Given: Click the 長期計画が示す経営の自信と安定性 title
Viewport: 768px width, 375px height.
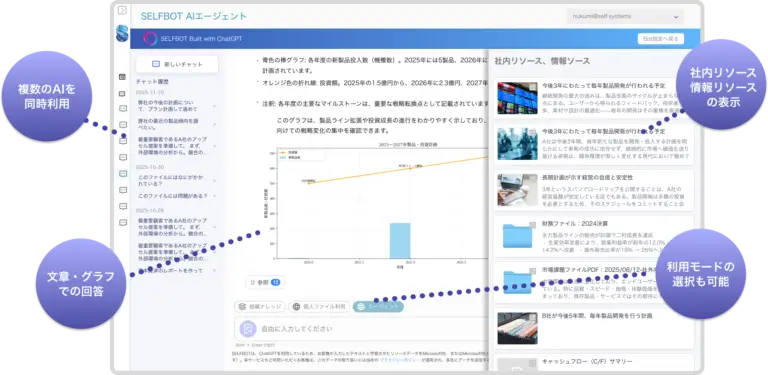Looking at the screenshot, I should click(x=587, y=178).
